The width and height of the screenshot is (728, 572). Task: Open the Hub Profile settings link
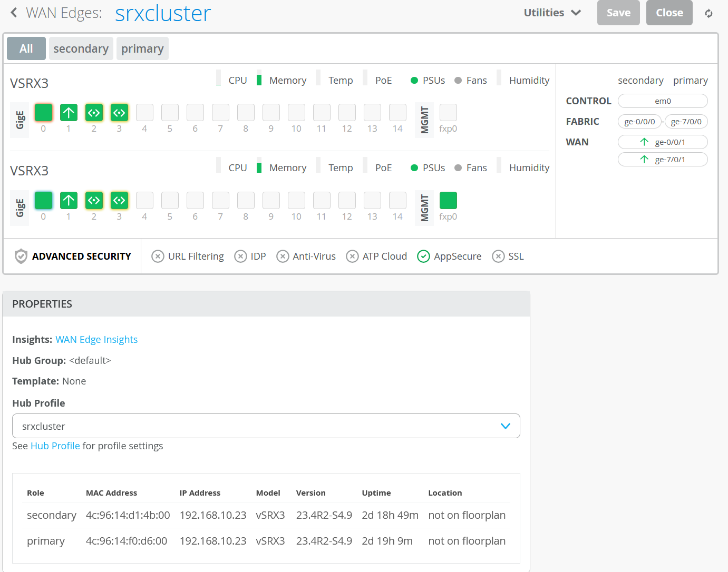pos(55,446)
